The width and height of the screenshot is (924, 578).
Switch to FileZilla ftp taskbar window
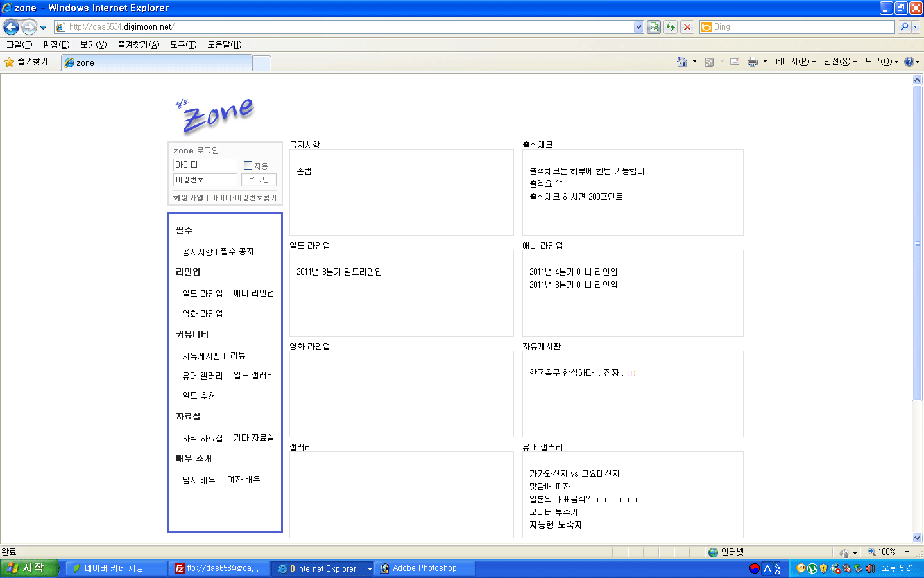click(x=219, y=568)
